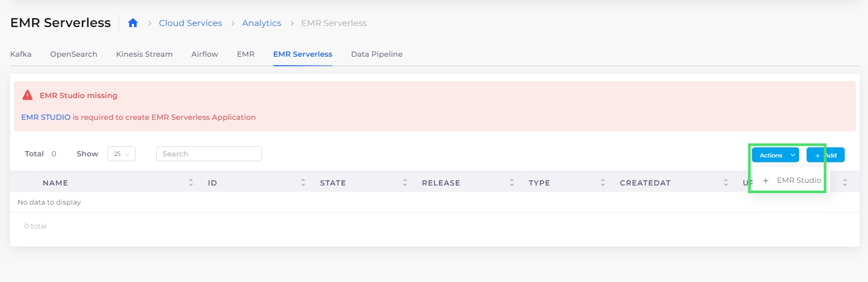Switch to the Kafka tab

coord(21,54)
